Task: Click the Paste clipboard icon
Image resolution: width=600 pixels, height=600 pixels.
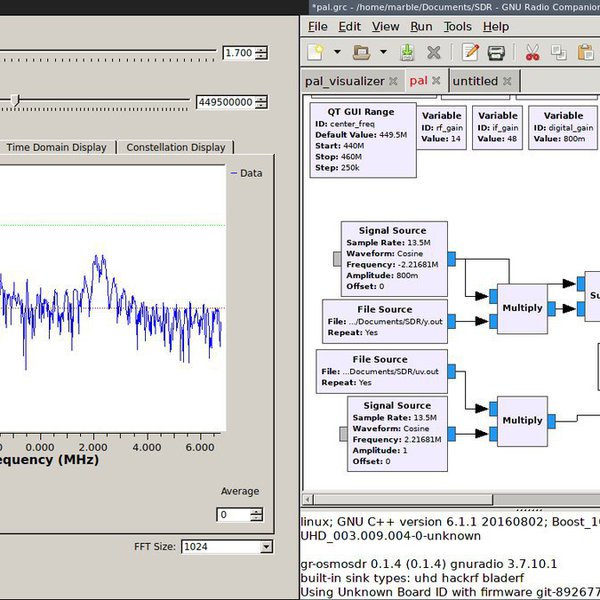Action: pos(584,52)
